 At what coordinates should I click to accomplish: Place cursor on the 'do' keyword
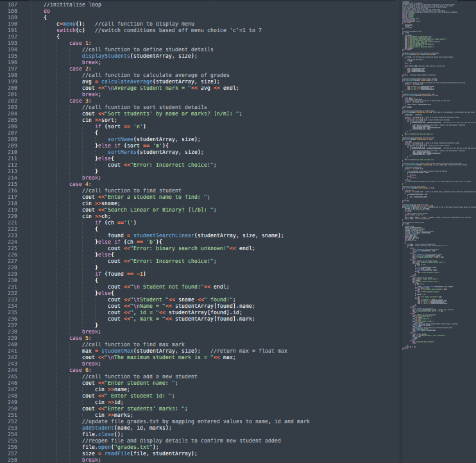(46, 11)
